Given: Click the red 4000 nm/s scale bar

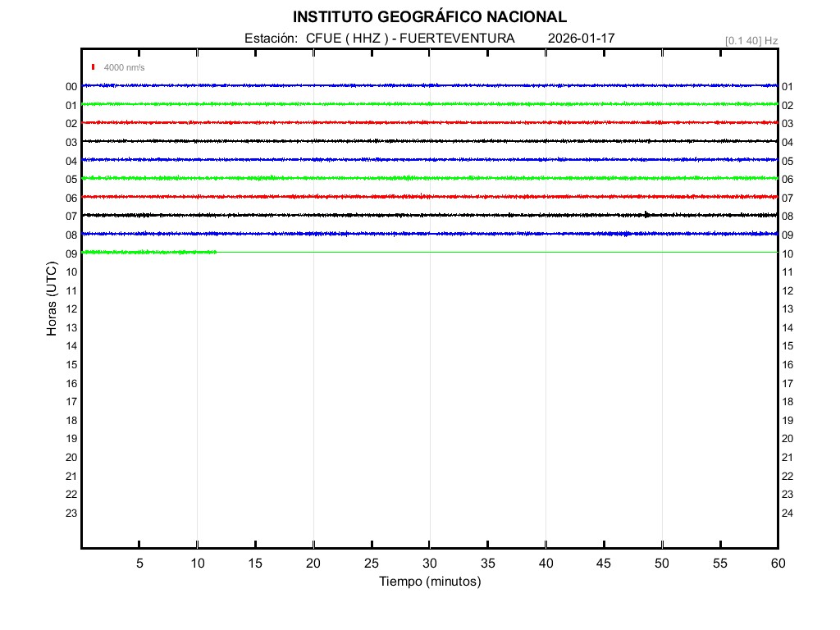Looking at the screenshot, I should pyautogui.click(x=94, y=67).
